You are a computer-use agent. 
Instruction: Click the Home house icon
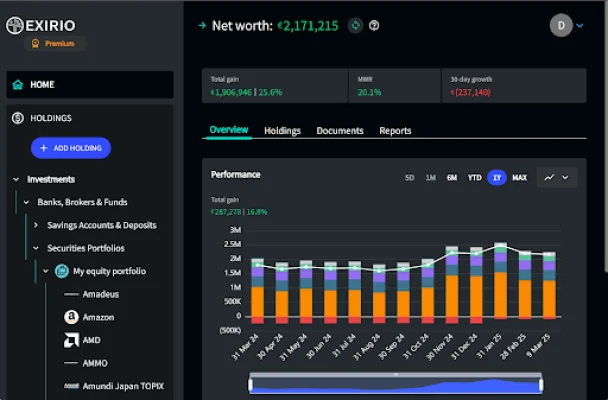pyautogui.click(x=18, y=85)
